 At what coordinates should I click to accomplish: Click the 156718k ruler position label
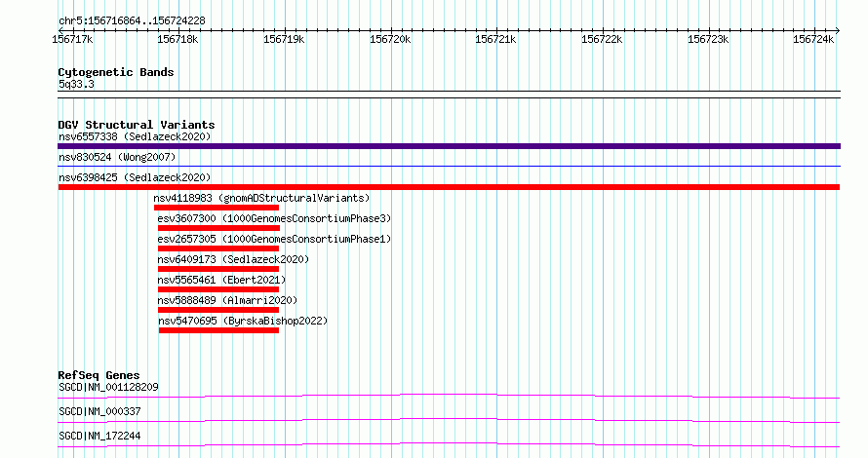[178, 39]
